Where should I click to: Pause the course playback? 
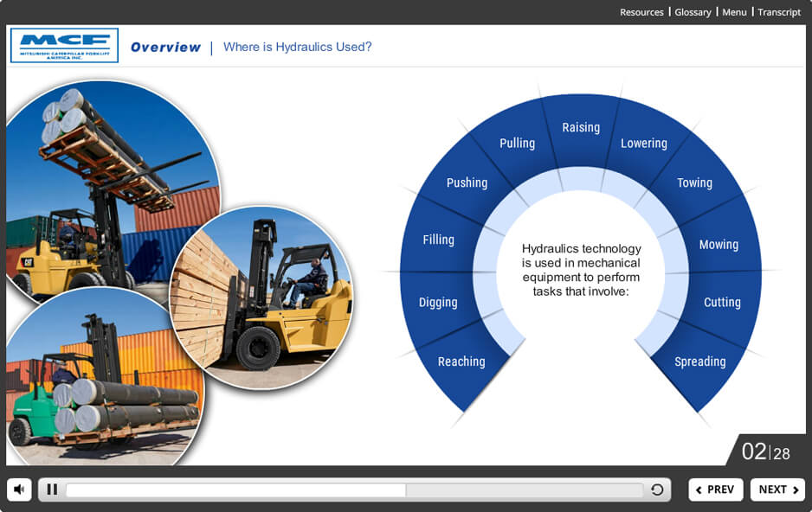click(52, 490)
